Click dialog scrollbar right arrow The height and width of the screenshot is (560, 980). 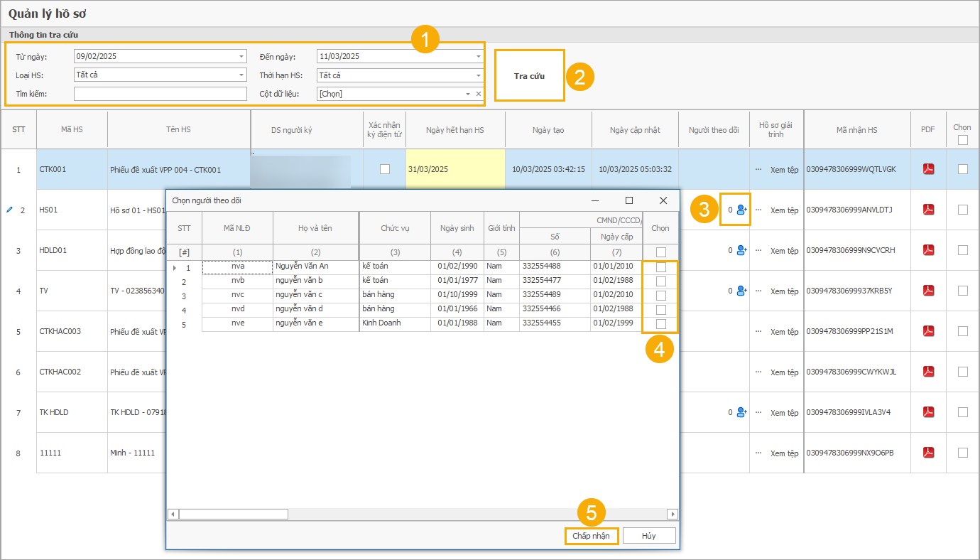click(x=673, y=514)
